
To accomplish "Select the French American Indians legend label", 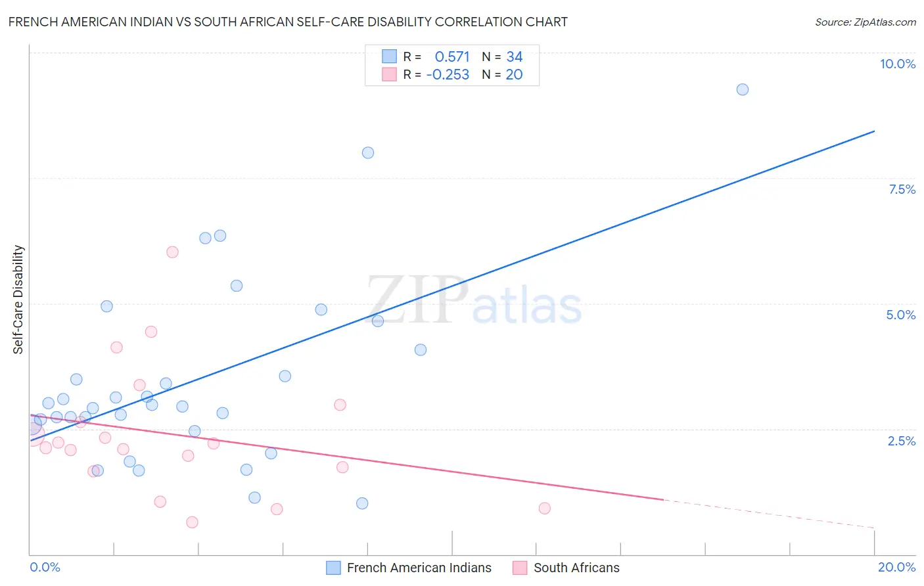I will point(419,568).
